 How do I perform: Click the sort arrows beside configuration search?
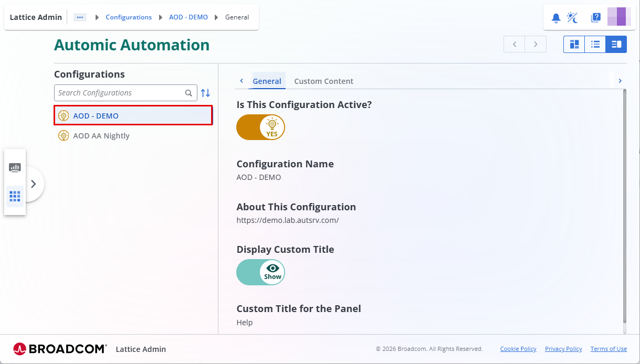[205, 93]
